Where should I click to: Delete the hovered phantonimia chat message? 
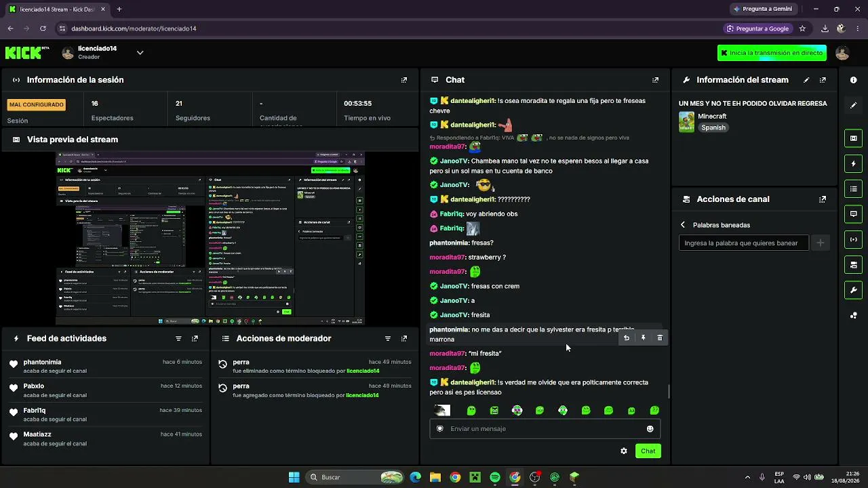[660, 338]
